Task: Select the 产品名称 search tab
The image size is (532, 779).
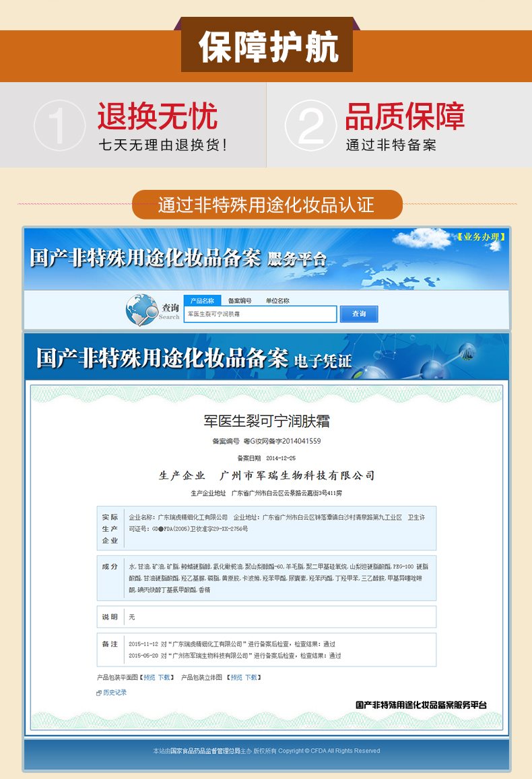Action: pyautogui.click(x=201, y=300)
